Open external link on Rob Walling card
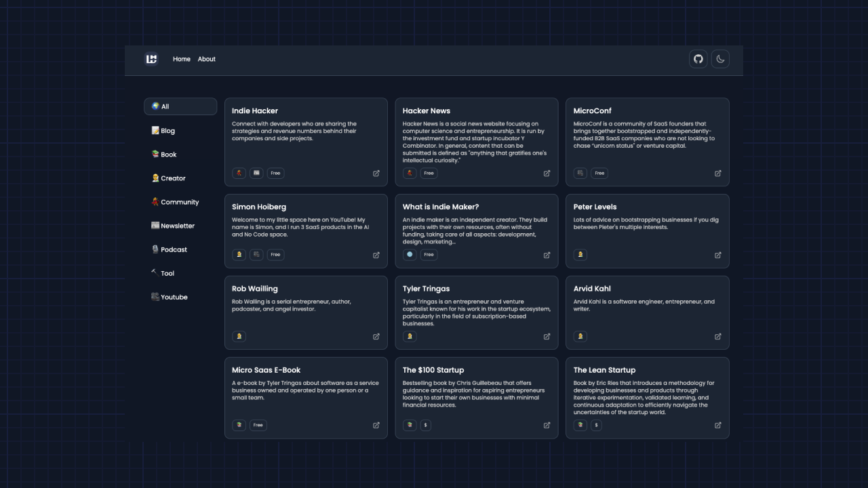The width and height of the screenshot is (868, 488). tap(376, 337)
